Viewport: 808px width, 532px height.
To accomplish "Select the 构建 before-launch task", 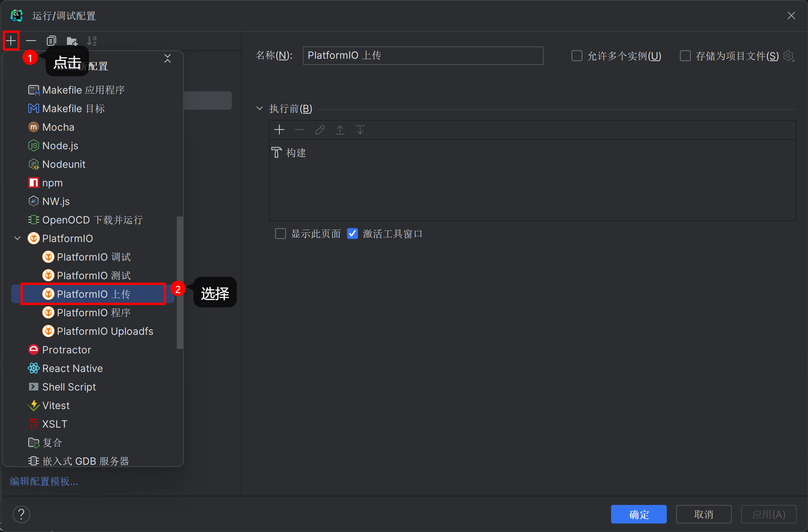I will 532,153.
